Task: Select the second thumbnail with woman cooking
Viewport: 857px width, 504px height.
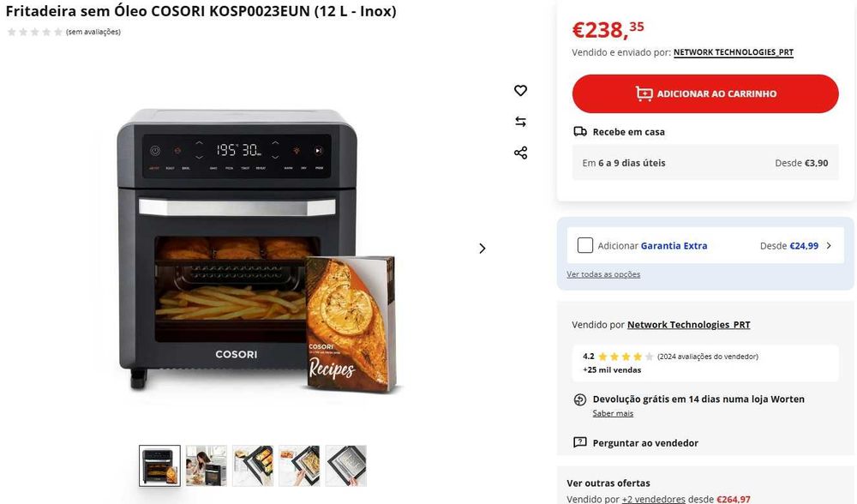Action: click(x=206, y=465)
